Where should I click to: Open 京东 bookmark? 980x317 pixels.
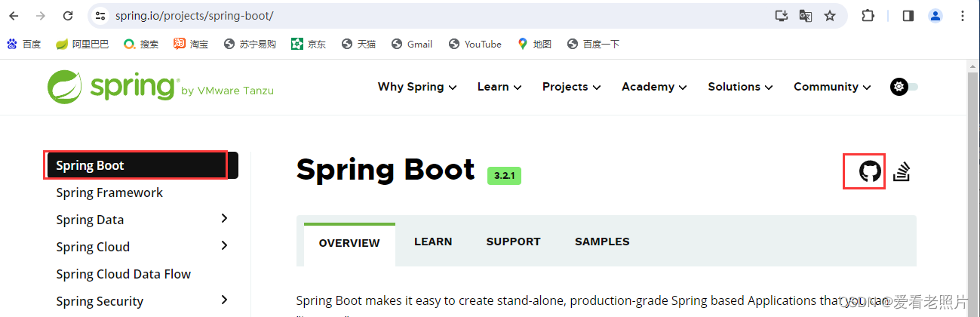click(x=309, y=45)
